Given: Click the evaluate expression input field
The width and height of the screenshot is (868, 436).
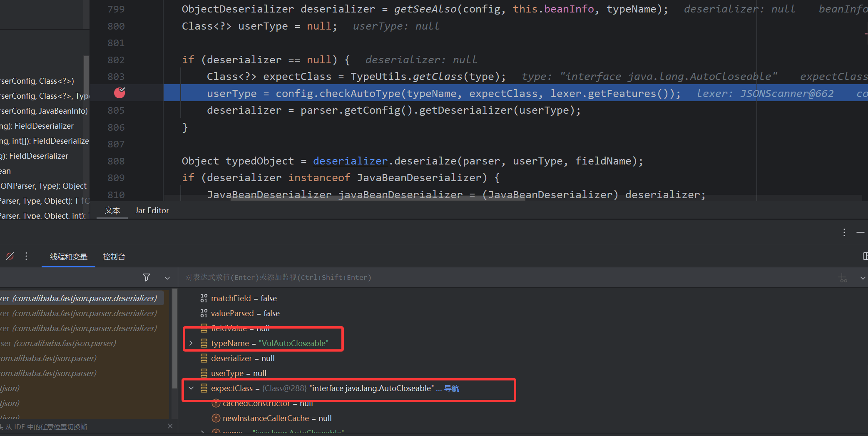Looking at the screenshot, I should point(500,277).
